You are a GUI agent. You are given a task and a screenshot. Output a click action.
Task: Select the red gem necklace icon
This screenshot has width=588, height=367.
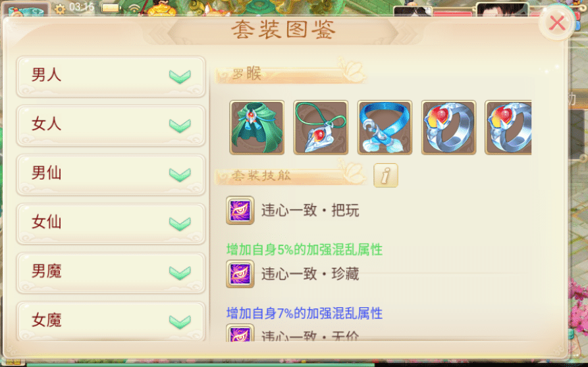click(321, 128)
